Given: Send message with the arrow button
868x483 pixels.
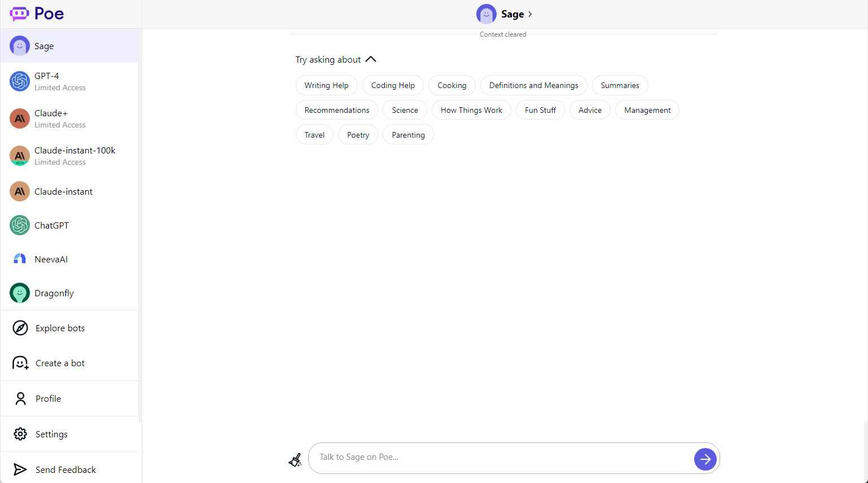Looking at the screenshot, I should coord(705,459).
